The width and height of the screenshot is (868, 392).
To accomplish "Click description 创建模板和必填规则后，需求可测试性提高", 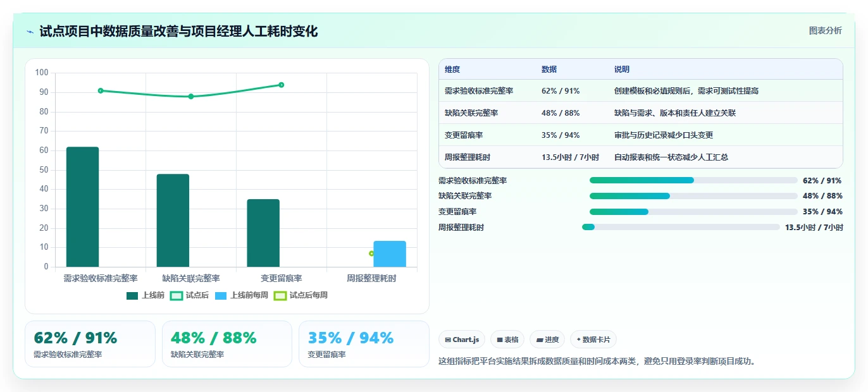I will [x=686, y=90].
